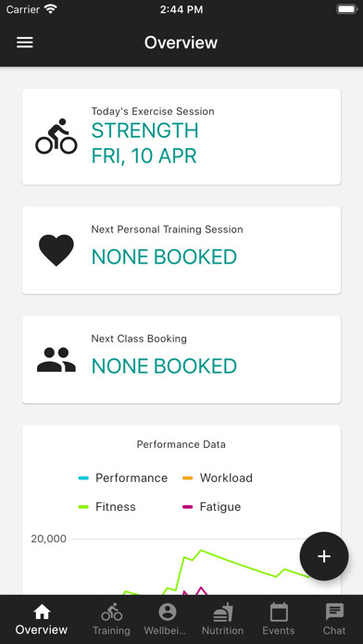
Task: Toggle the Workload series in legend
Action: coord(218,478)
